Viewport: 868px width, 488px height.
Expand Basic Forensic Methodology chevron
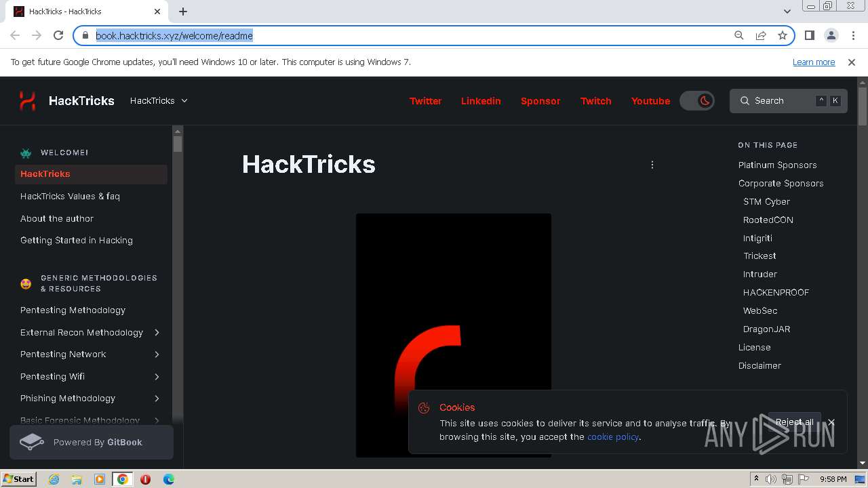pyautogui.click(x=157, y=420)
